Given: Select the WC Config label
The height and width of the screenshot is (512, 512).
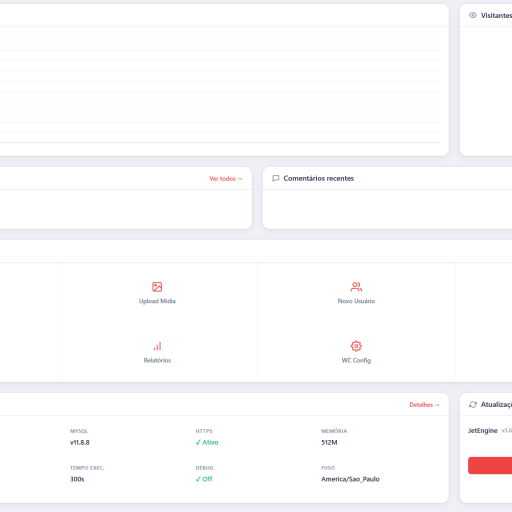Looking at the screenshot, I should [356, 360].
